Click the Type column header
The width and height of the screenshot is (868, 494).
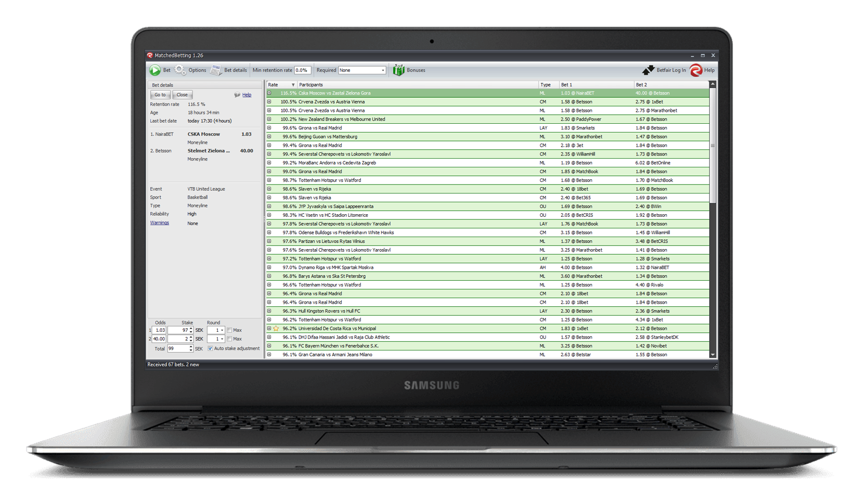pos(549,85)
